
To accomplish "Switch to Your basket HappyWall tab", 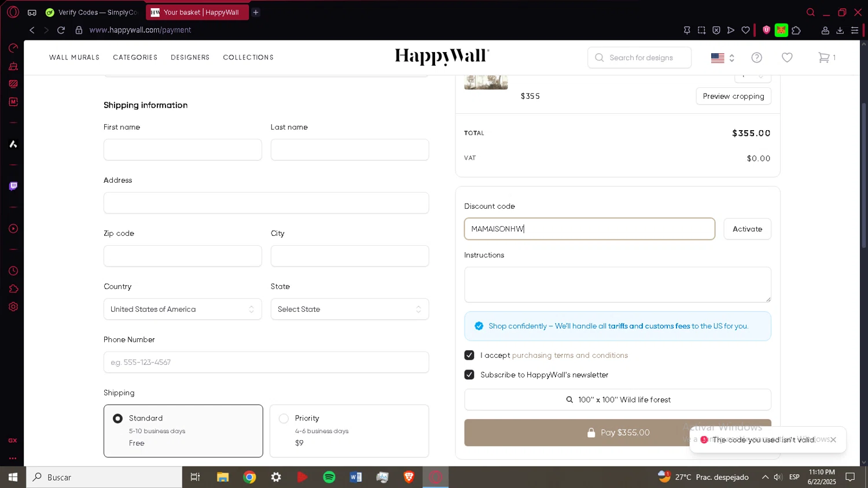I will pyautogui.click(x=197, y=12).
